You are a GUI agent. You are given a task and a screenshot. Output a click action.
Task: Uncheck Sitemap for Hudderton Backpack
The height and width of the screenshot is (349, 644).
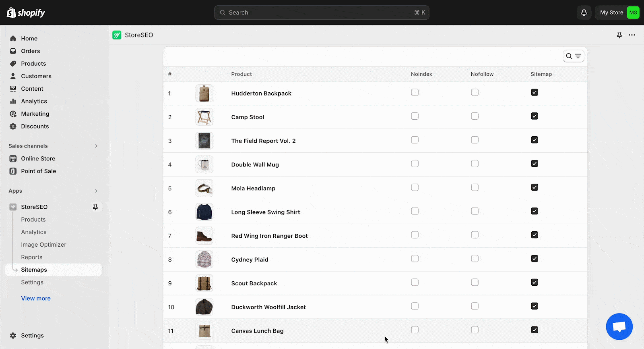535,92
